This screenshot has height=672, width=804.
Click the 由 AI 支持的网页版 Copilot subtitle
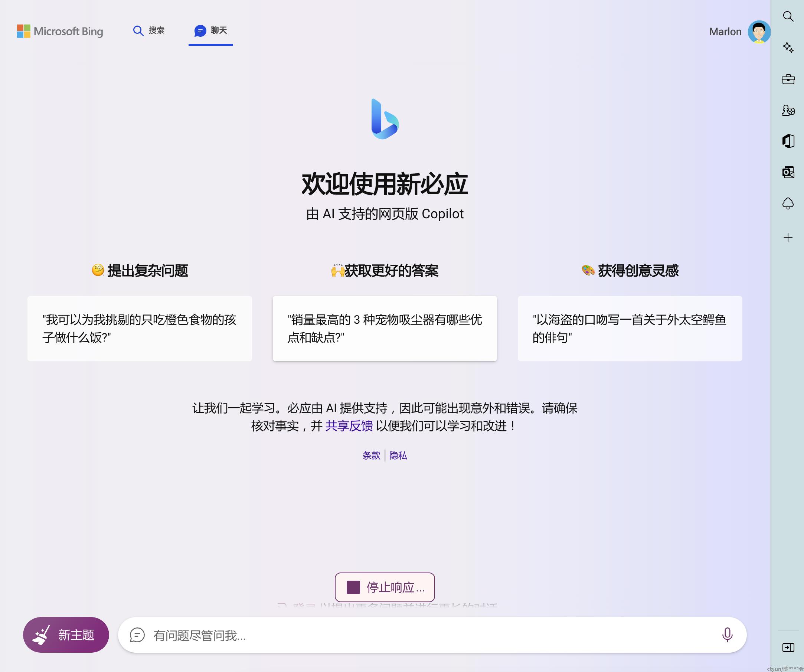click(x=385, y=213)
